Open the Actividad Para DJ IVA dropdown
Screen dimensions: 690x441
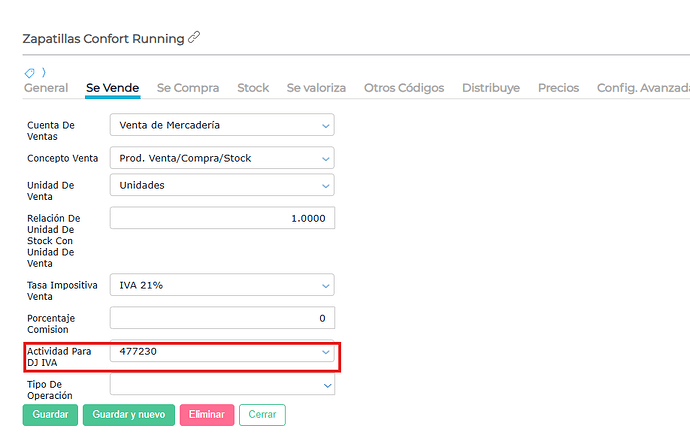222,351
